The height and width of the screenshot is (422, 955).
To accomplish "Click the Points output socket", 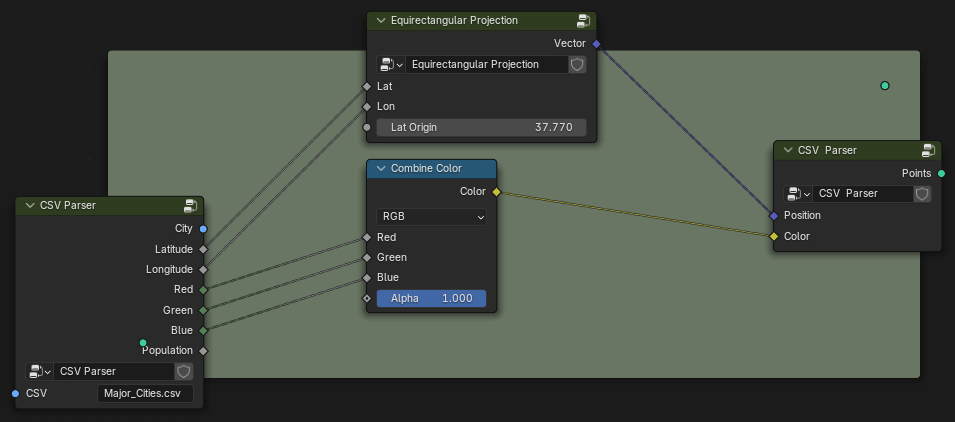I will click(x=942, y=174).
